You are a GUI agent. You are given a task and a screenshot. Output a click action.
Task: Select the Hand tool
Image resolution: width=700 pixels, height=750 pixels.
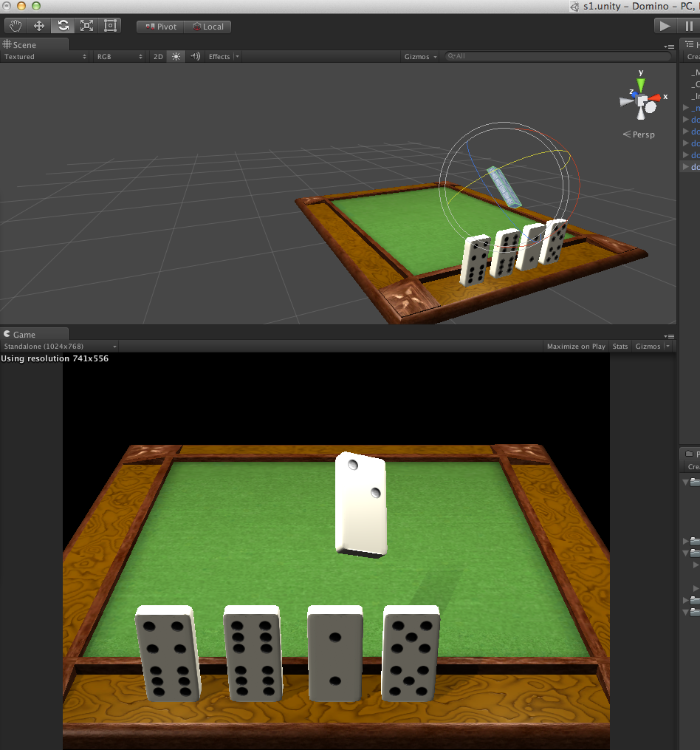click(15, 25)
